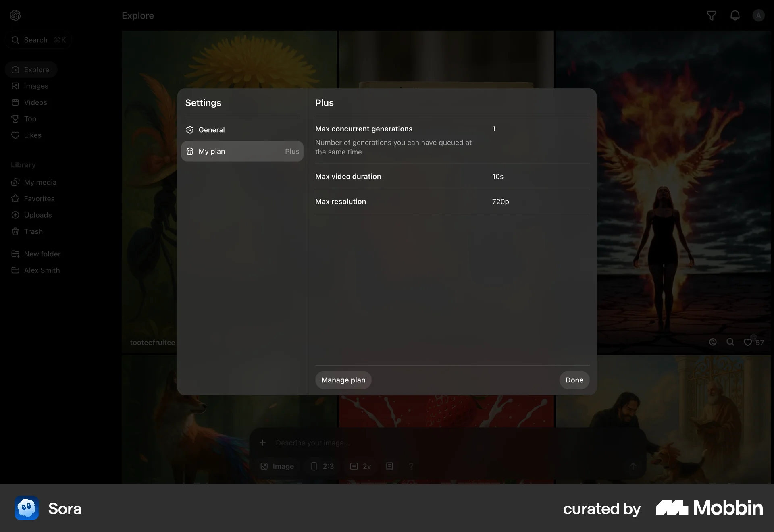Click Done to close settings

point(574,380)
